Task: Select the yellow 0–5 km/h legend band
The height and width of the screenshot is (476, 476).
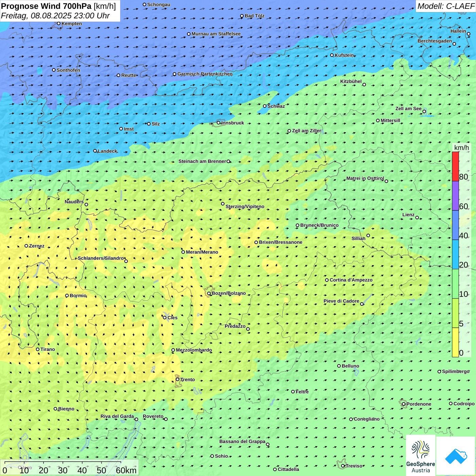Action: point(455,342)
